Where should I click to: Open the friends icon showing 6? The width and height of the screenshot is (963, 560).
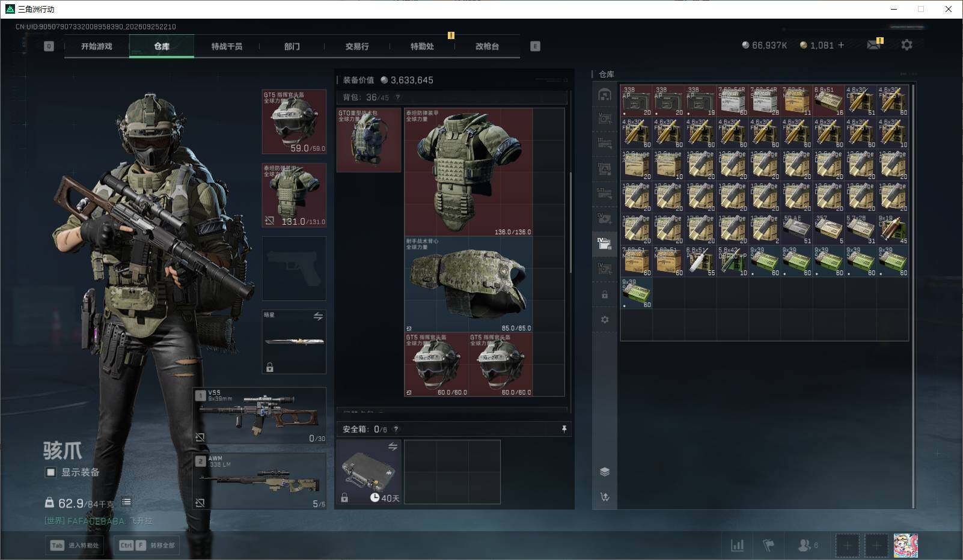pyautogui.click(x=807, y=545)
